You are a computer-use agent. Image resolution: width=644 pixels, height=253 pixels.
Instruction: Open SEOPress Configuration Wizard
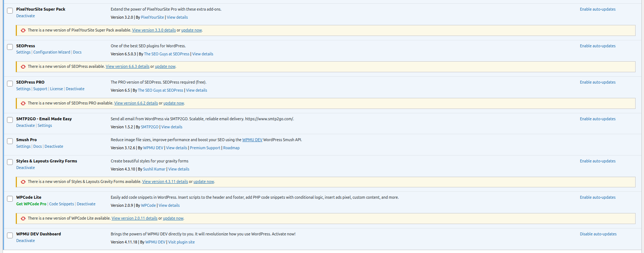[x=52, y=52]
